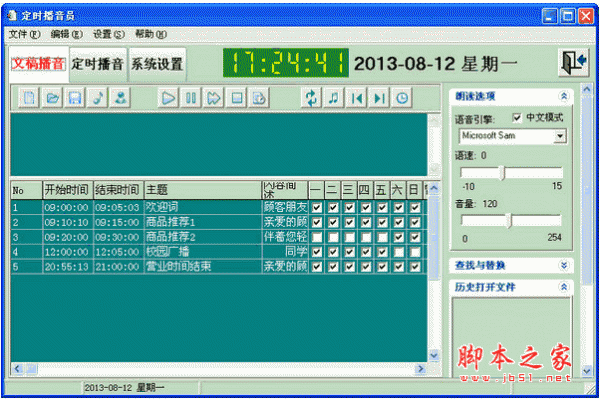The height and width of the screenshot is (399, 600).
Task: Sort by the 结束时间 column header
Action: [118, 190]
